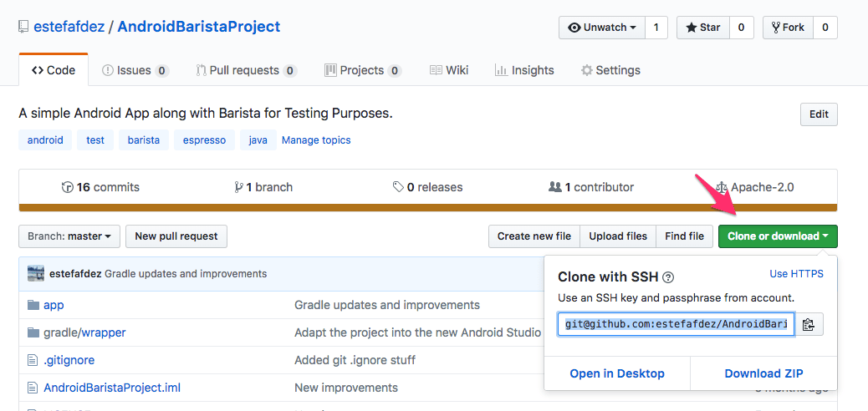
Task: Open the Pull requests tab
Action: (x=247, y=70)
